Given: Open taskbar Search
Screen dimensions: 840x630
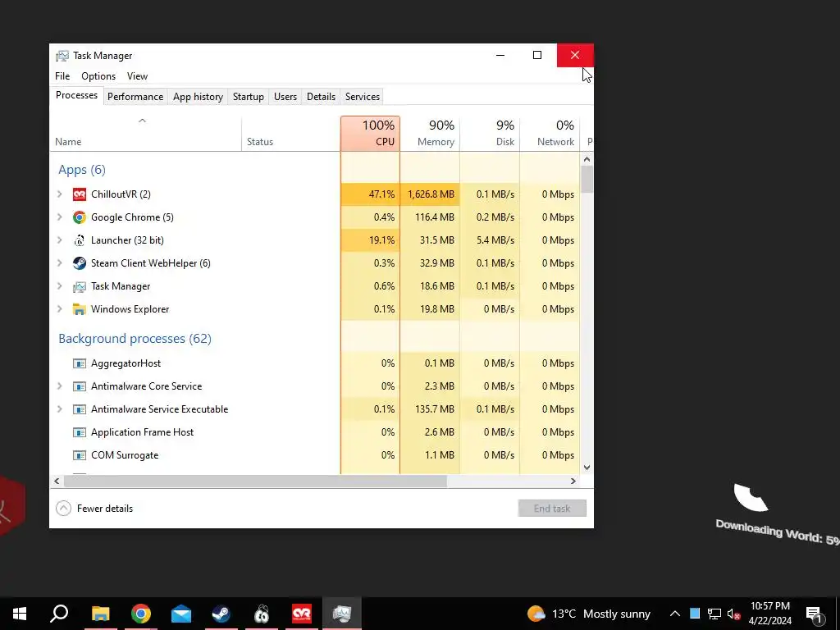Looking at the screenshot, I should click(59, 614).
